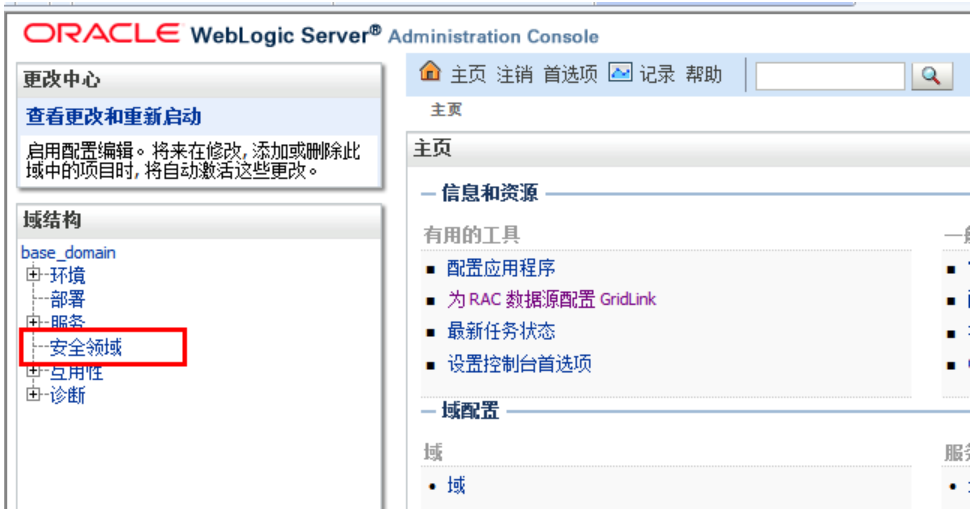Expand the 环境 tree node
Screen dimensions: 971x512
click(33, 274)
